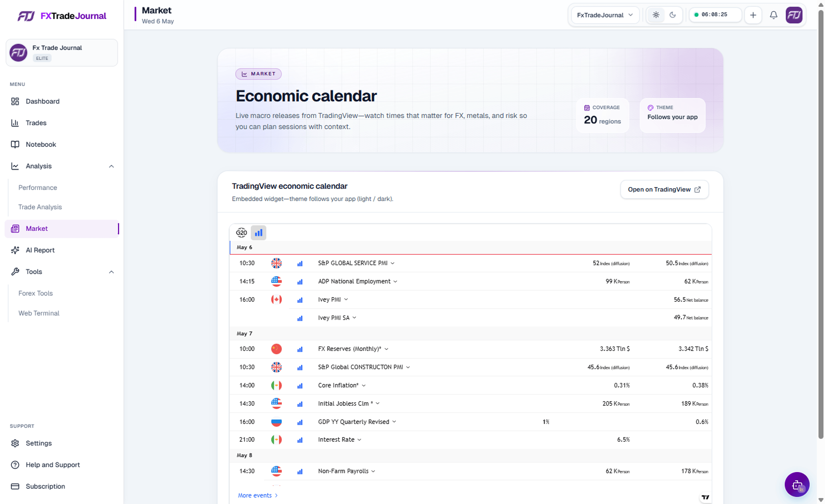Click the G20 region filter icon
Viewport: 825px width, 504px height.
[x=242, y=233]
